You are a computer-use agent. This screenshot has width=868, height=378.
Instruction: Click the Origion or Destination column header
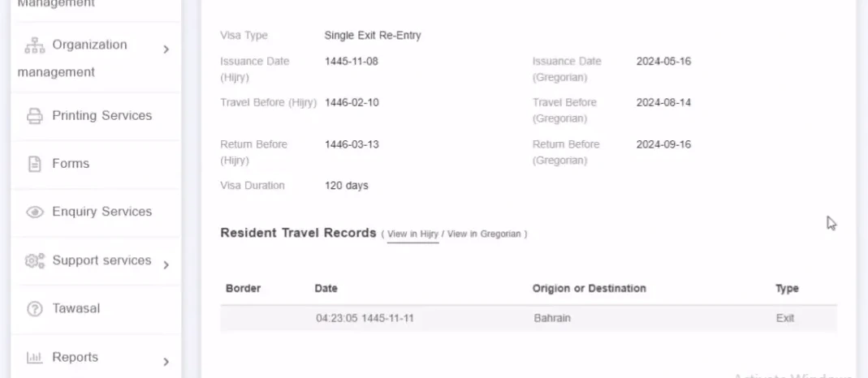pyautogui.click(x=589, y=289)
